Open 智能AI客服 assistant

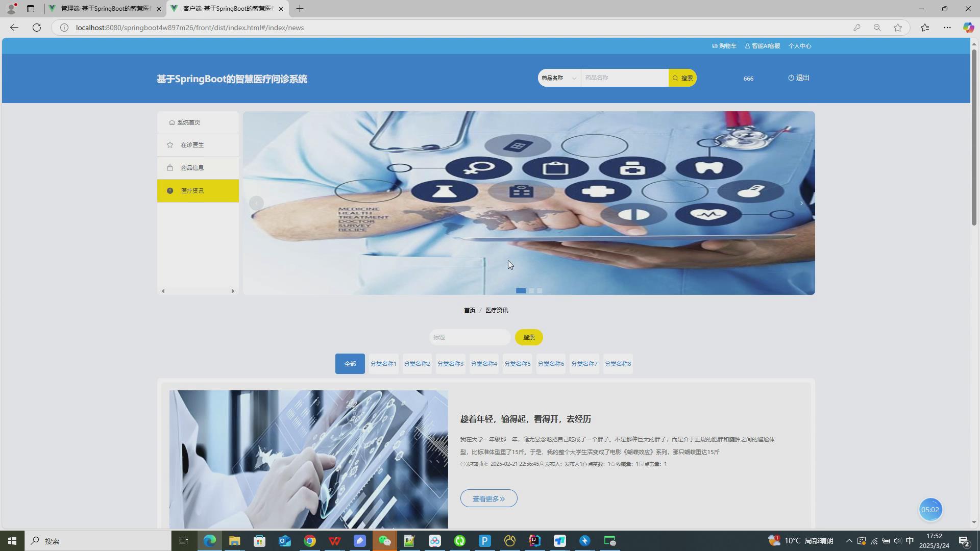pyautogui.click(x=763, y=46)
